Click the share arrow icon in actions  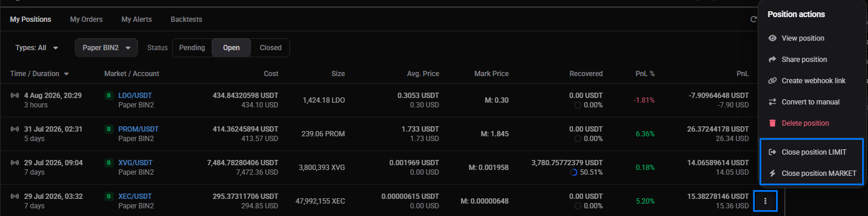772,60
